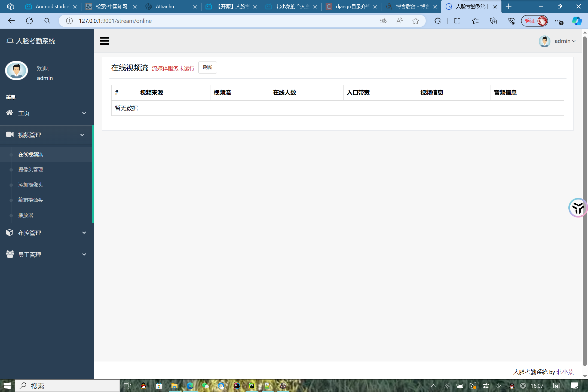The height and width of the screenshot is (392, 588).
Task: Click the cube icon beside 布控管理
Action: coord(10,232)
